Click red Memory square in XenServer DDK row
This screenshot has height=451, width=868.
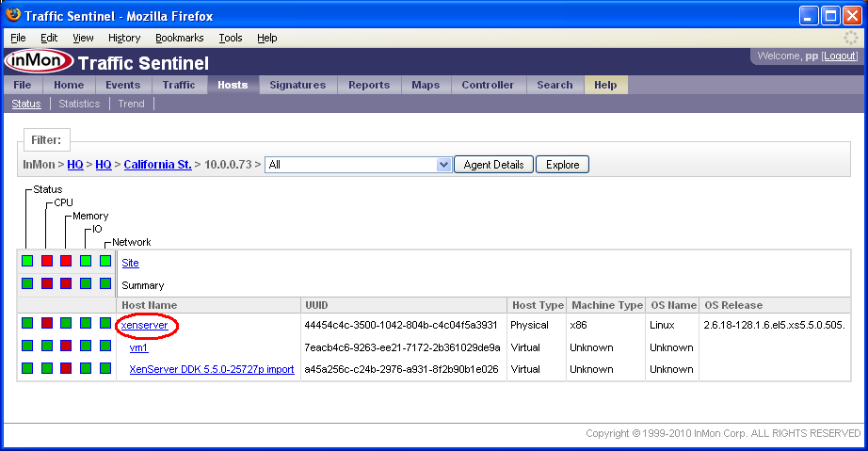pyautogui.click(x=66, y=368)
